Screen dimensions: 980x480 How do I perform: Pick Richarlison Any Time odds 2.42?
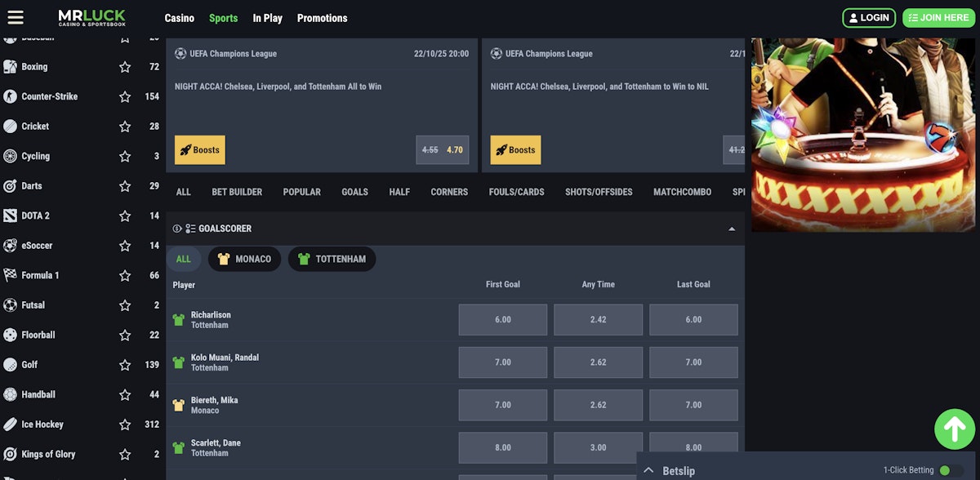(x=598, y=320)
